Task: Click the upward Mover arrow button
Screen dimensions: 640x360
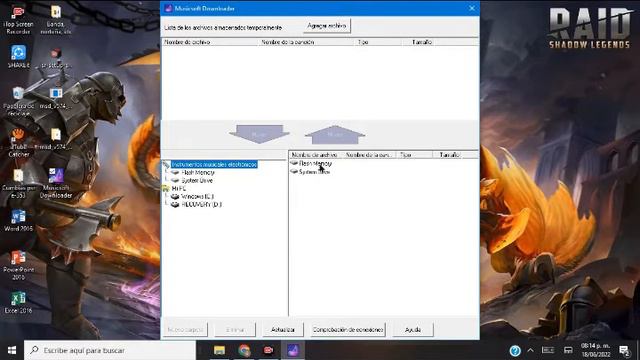Action: coord(335,135)
